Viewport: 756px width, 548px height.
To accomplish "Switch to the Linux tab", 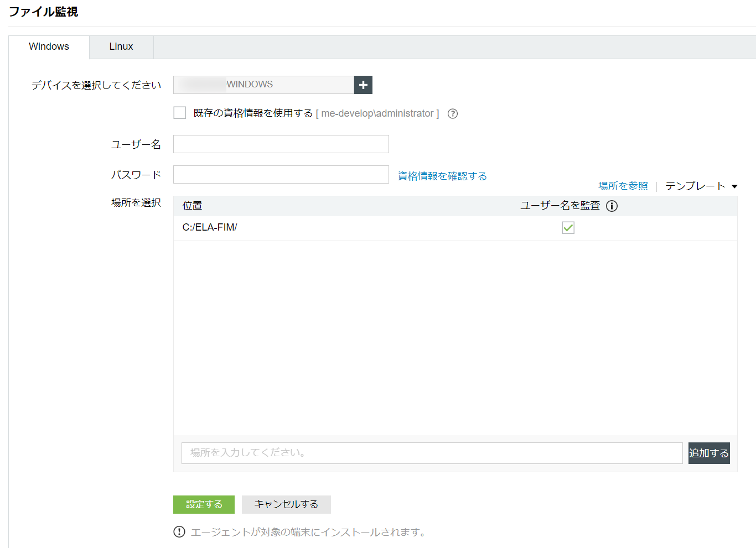I will coord(121,47).
